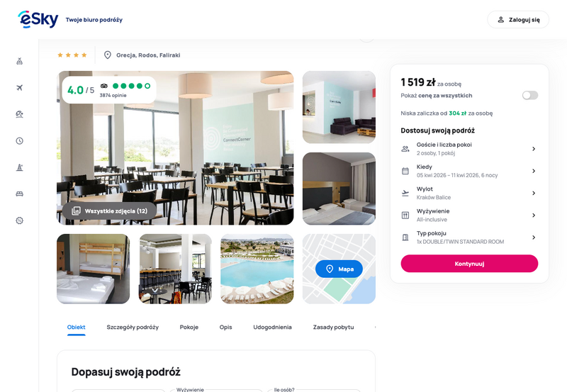Open the flights airplane icon in sidebar
The height and width of the screenshot is (392, 567).
pos(20,87)
